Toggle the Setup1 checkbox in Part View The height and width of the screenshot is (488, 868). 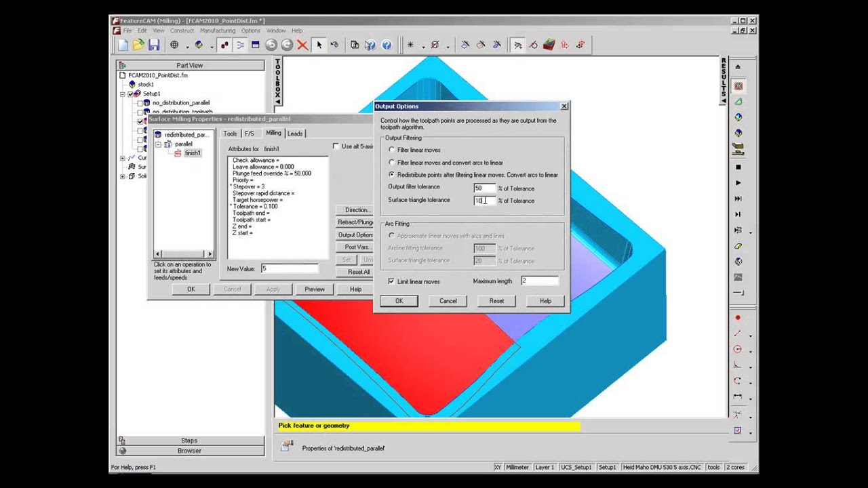tap(130, 94)
